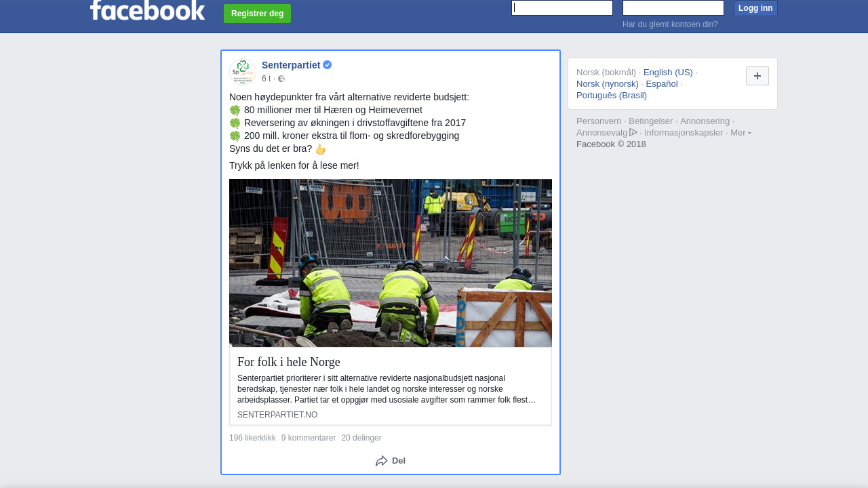Switch language to Português (Brasil)

pyautogui.click(x=612, y=96)
